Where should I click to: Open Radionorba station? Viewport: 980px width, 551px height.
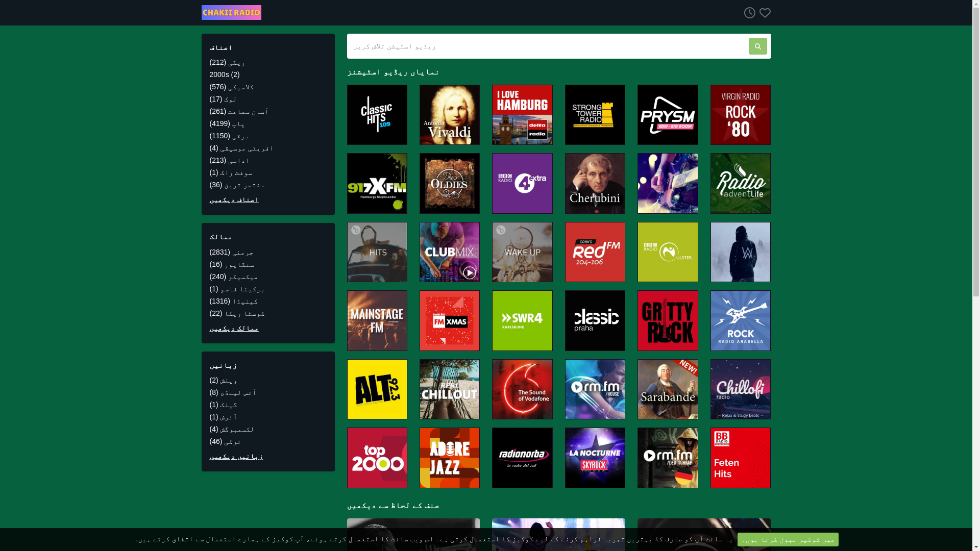tap(522, 458)
